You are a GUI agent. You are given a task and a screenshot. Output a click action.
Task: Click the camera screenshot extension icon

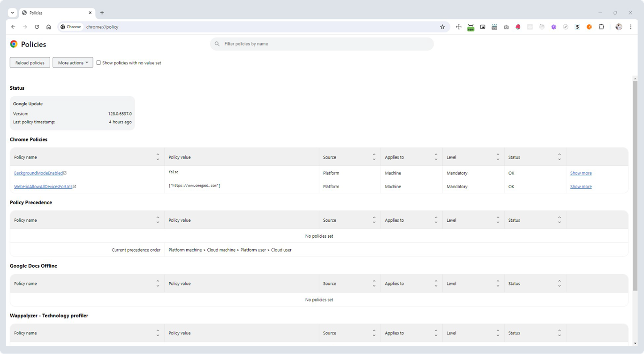pos(506,27)
